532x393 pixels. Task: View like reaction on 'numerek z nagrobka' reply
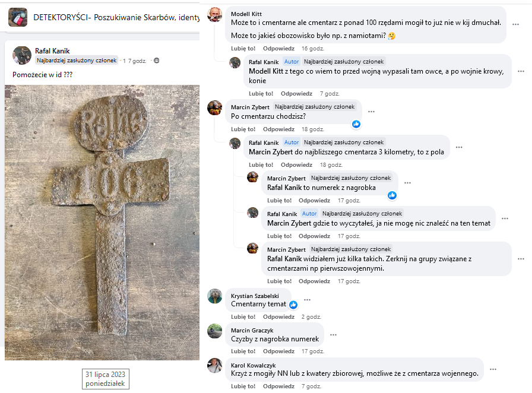click(x=392, y=195)
